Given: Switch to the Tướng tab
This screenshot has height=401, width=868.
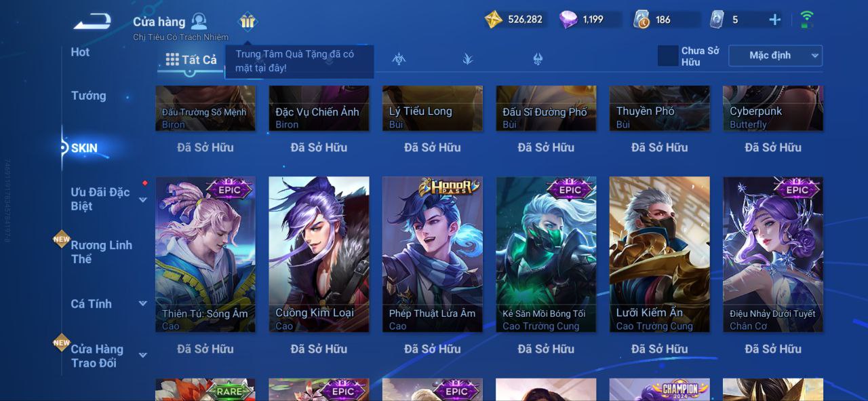Looking at the screenshot, I should [x=89, y=96].
